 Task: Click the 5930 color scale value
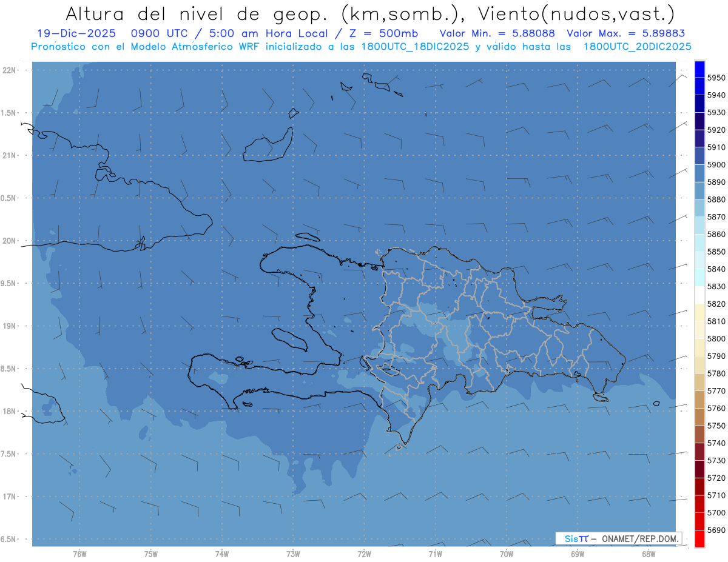coord(716,113)
